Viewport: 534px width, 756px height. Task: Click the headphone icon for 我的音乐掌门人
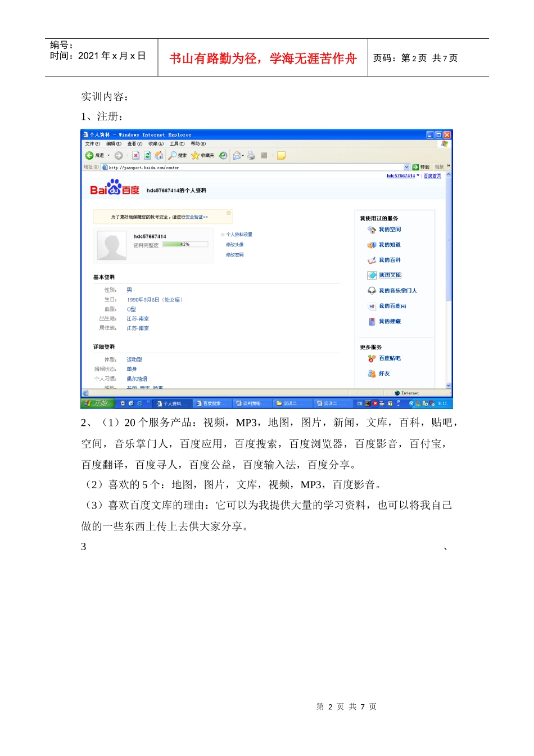tap(372, 291)
